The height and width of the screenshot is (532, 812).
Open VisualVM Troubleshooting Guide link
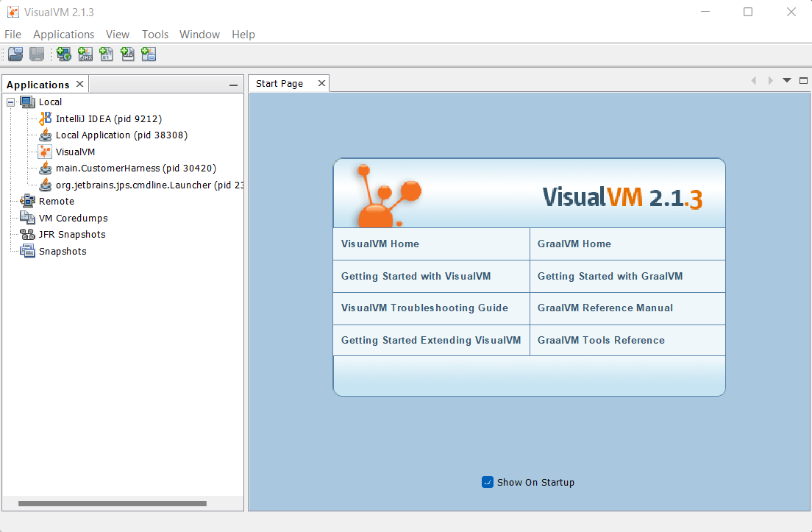(424, 308)
